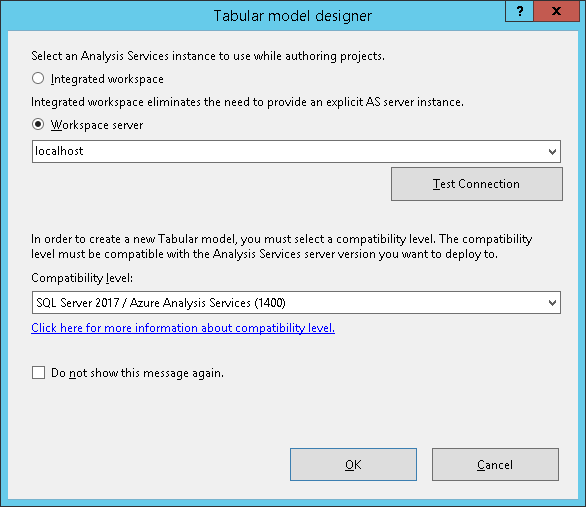Click the Compatibility level label

(x=82, y=278)
